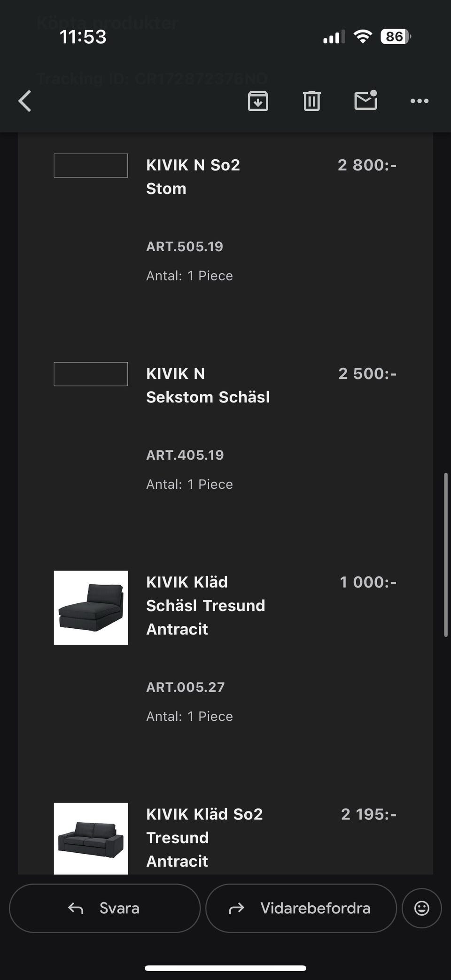Tap the KIVIK N Sekstom Schäsl placeholder image
This screenshot has height=980, width=451.
[91, 374]
